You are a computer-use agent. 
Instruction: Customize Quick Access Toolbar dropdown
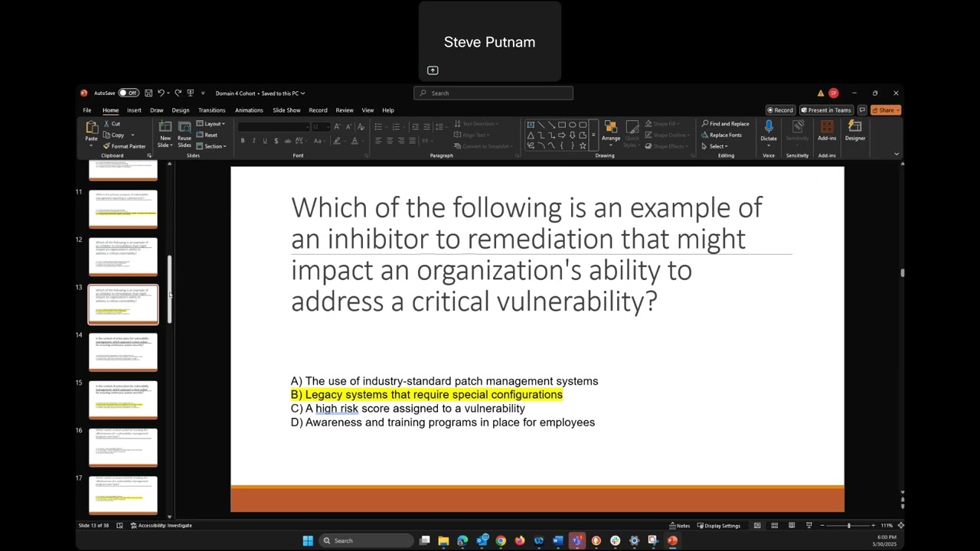(203, 93)
